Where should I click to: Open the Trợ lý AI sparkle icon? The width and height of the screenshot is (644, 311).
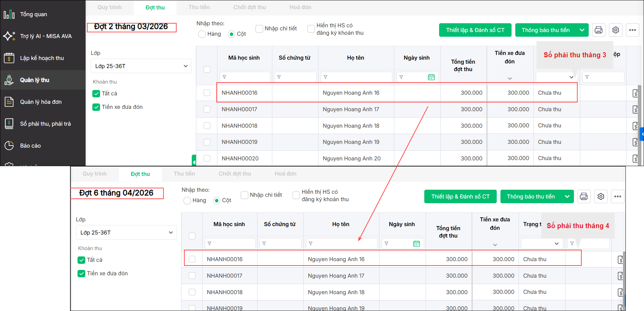tap(9, 36)
